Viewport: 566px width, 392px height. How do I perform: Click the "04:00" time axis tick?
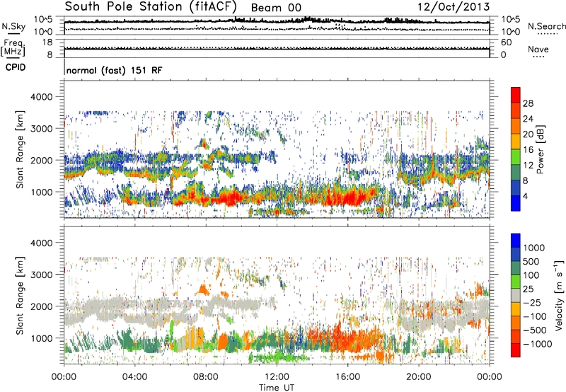134,377
